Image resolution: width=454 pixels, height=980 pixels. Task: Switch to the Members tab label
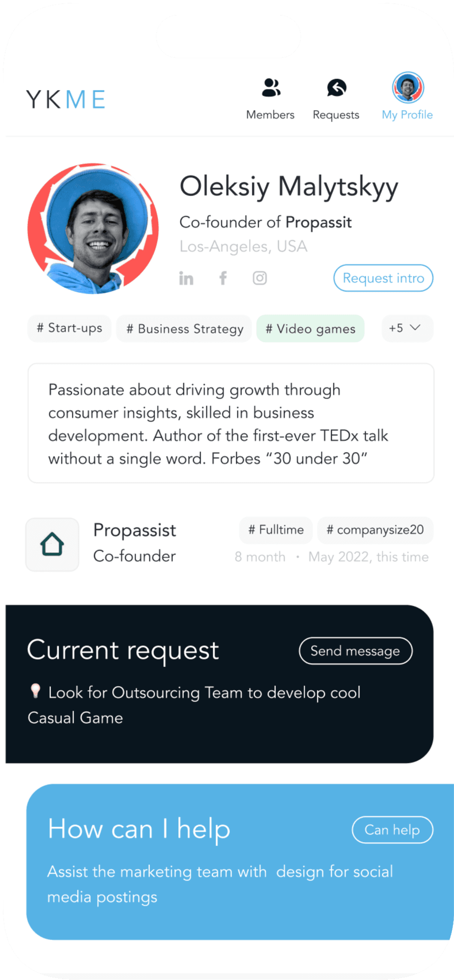click(270, 115)
